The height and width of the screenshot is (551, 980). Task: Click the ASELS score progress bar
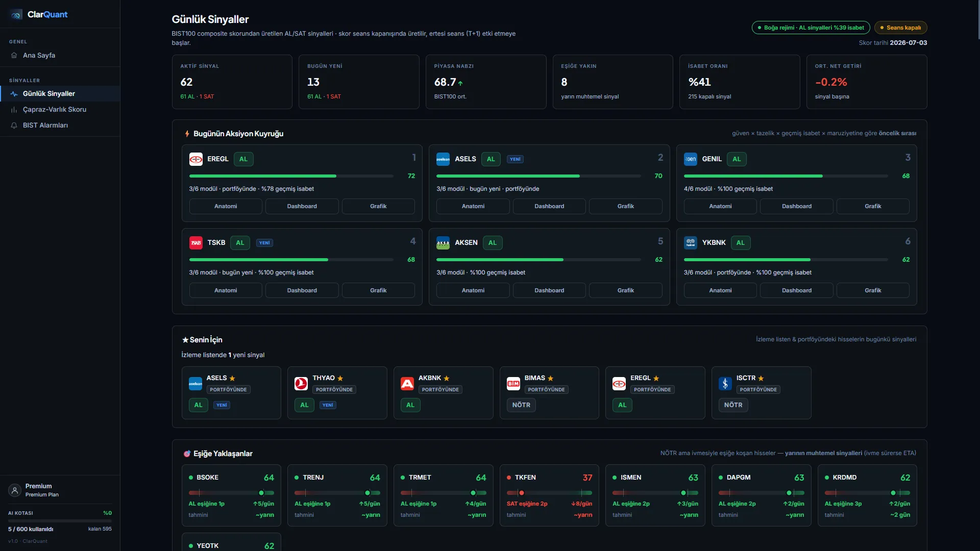pyautogui.click(x=538, y=176)
